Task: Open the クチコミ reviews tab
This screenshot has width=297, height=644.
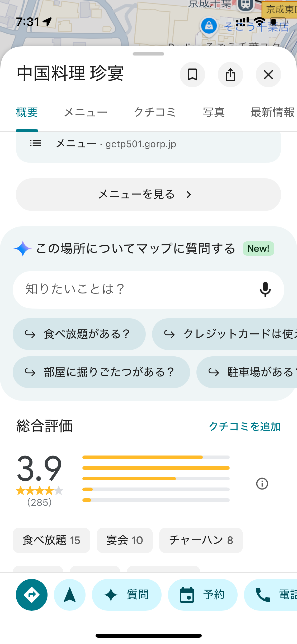Action: [x=155, y=112]
